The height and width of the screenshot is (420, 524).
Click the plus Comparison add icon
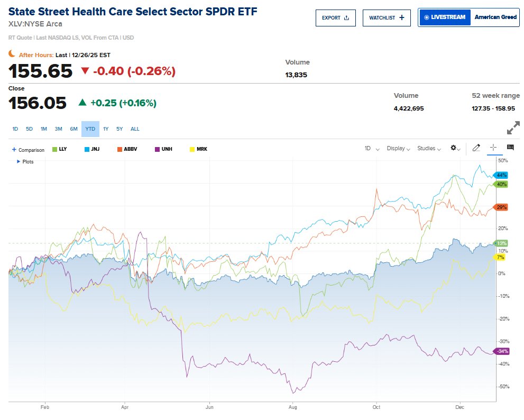coord(14,150)
